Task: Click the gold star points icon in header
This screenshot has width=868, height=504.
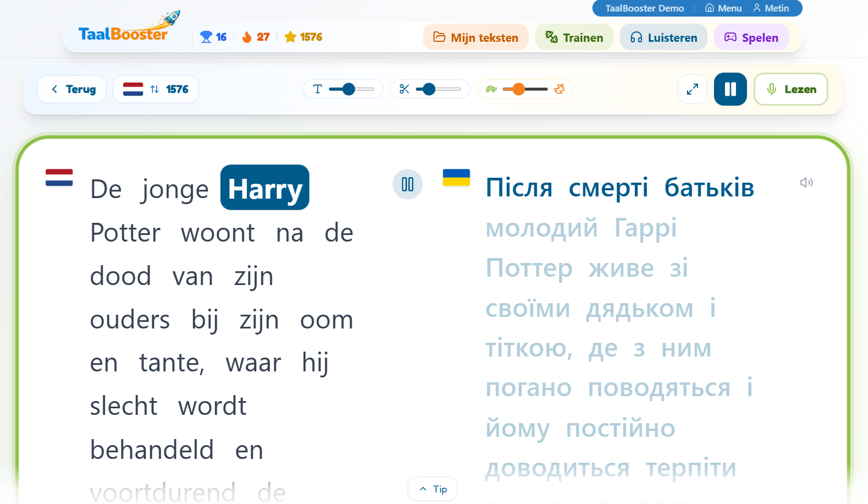Action: coord(290,37)
